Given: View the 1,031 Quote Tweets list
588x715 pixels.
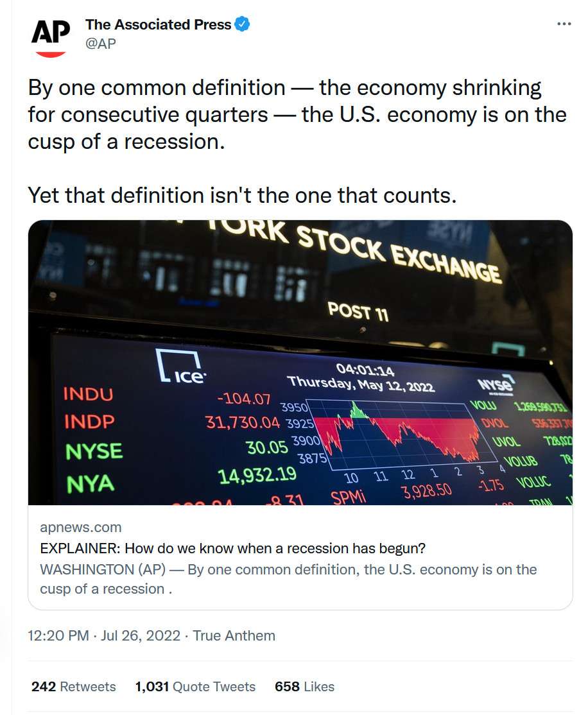Looking at the screenshot, I should pyautogui.click(x=195, y=687).
